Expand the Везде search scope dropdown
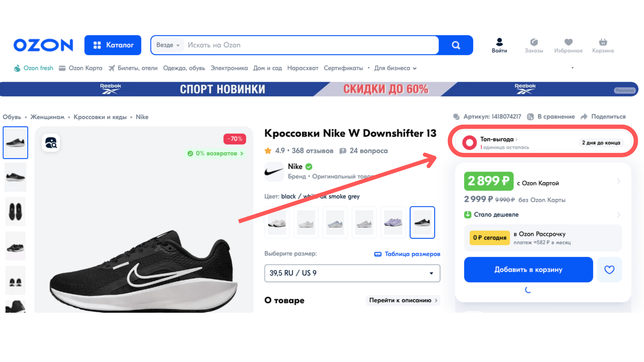Image resolution: width=644 pixels, height=362 pixels. tap(168, 45)
